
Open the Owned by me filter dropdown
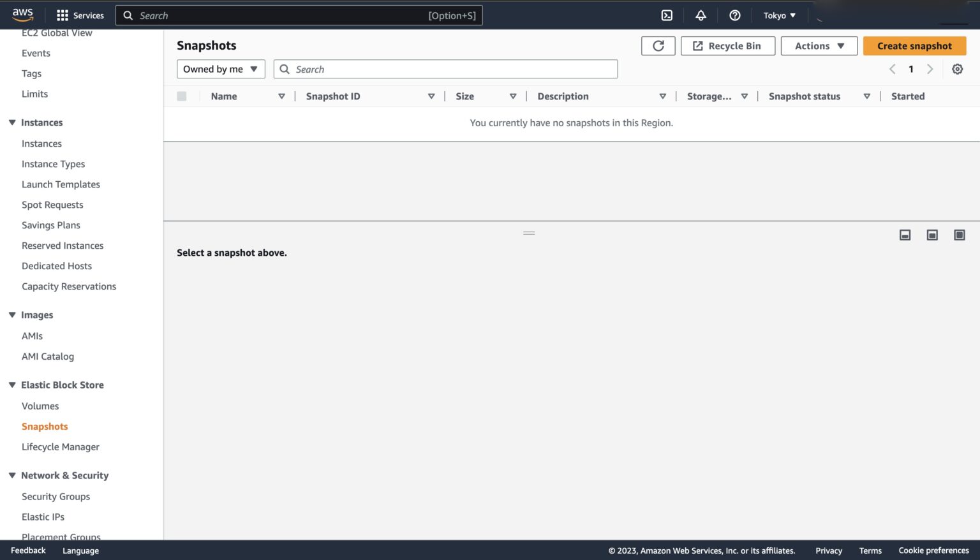click(220, 68)
